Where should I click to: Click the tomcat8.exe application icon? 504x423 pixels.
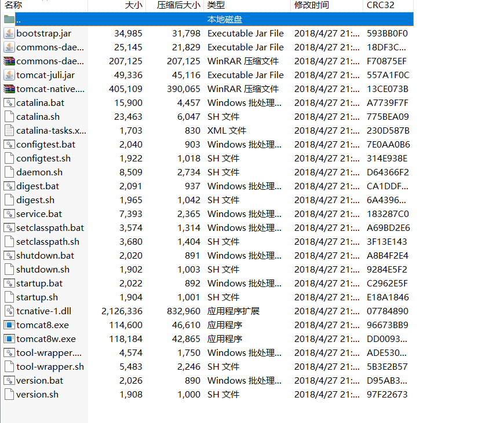click(x=9, y=325)
